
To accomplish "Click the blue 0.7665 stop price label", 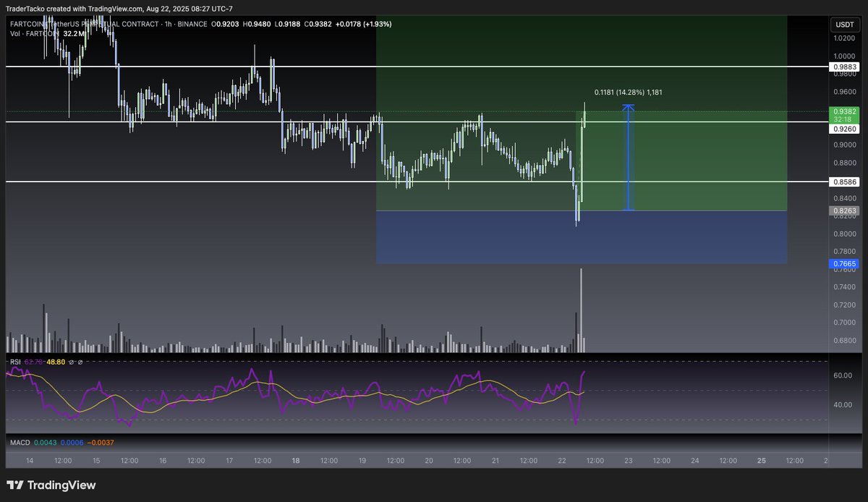I will tap(845, 264).
